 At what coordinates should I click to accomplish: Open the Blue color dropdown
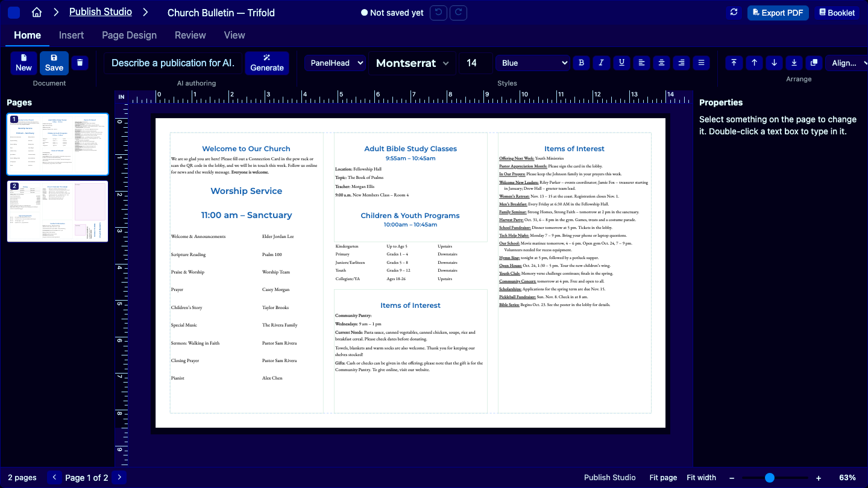pyautogui.click(x=533, y=63)
